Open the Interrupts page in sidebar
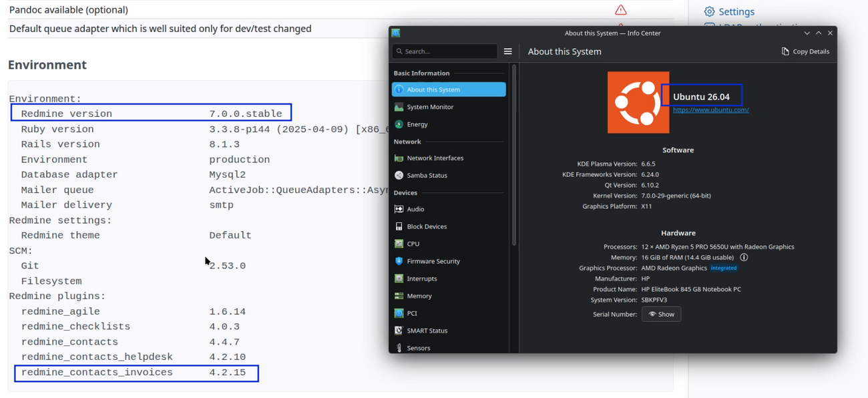This screenshot has width=868, height=398. pyautogui.click(x=449, y=278)
